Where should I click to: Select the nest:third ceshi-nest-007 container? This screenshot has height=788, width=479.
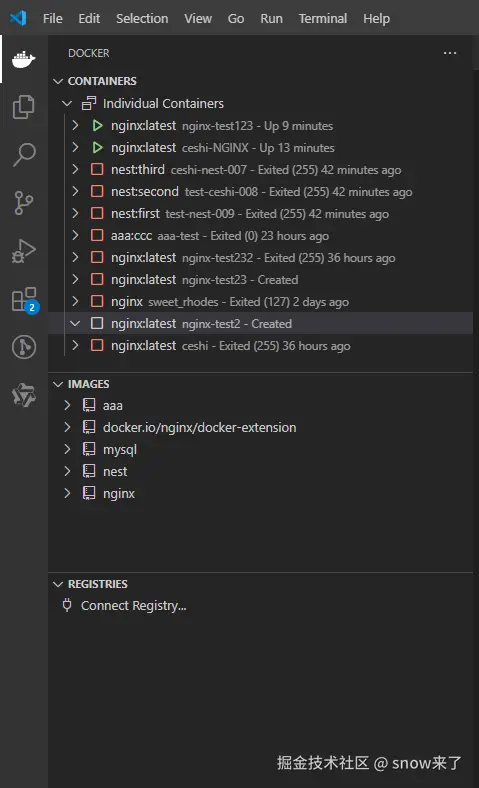[x=260, y=170]
